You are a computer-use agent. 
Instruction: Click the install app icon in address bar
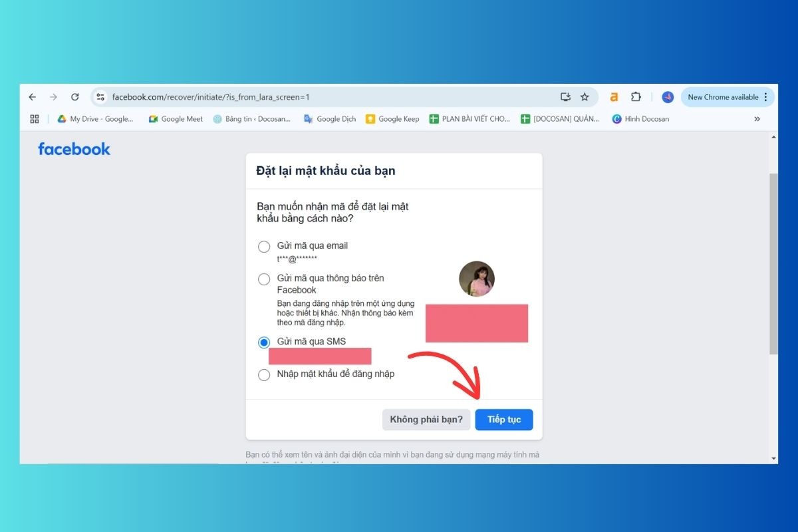(566, 97)
